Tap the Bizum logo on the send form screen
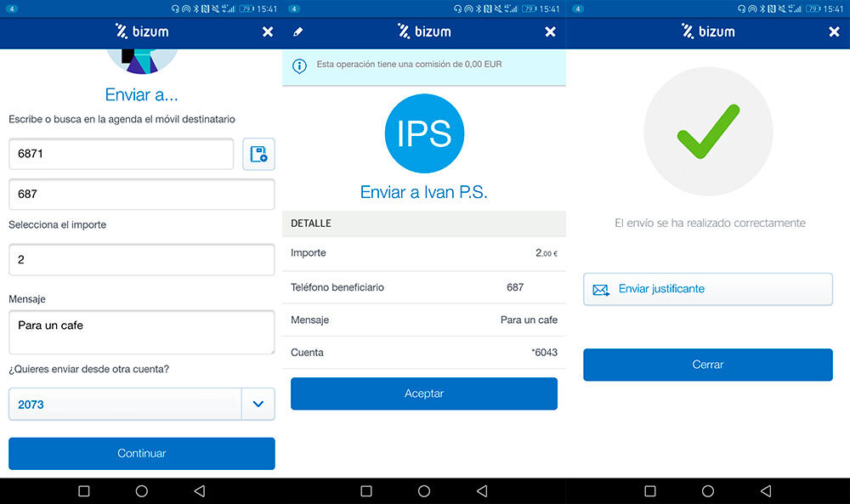The width and height of the screenshot is (850, 504). click(142, 31)
